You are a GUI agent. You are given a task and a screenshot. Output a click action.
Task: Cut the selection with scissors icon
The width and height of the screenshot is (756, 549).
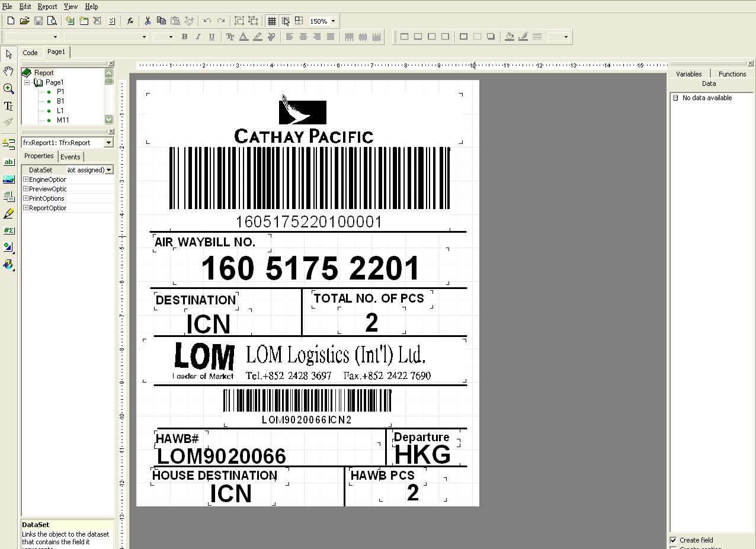coord(148,21)
